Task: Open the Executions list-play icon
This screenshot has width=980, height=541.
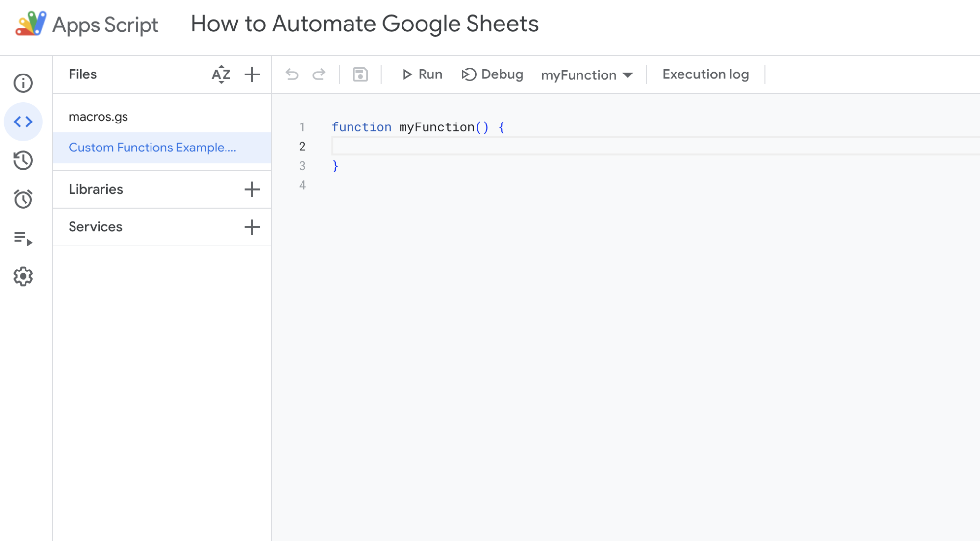Action: [x=23, y=238]
